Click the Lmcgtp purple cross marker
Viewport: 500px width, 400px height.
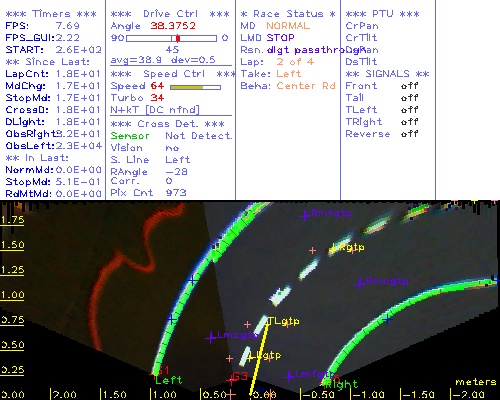211,338
